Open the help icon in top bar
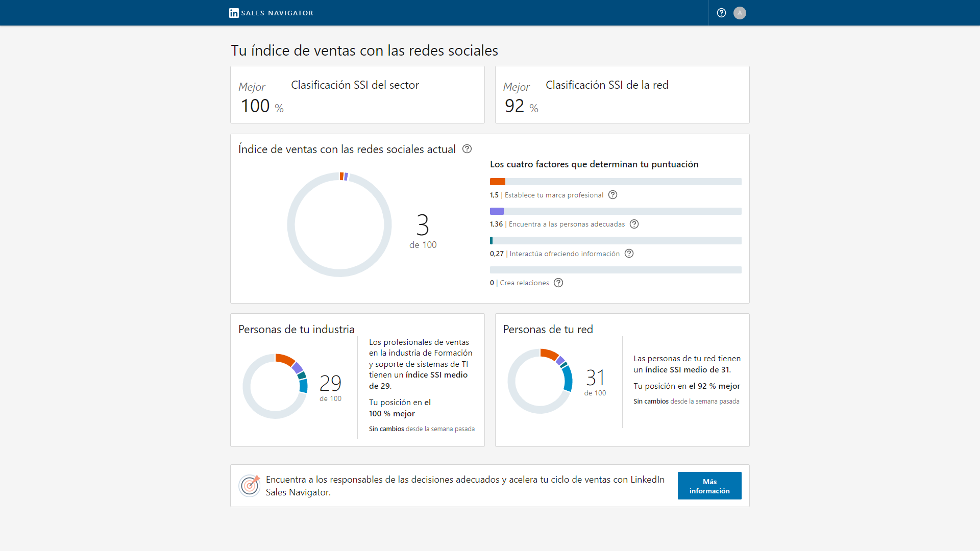The height and width of the screenshot is (551, 980). point(721,13)
